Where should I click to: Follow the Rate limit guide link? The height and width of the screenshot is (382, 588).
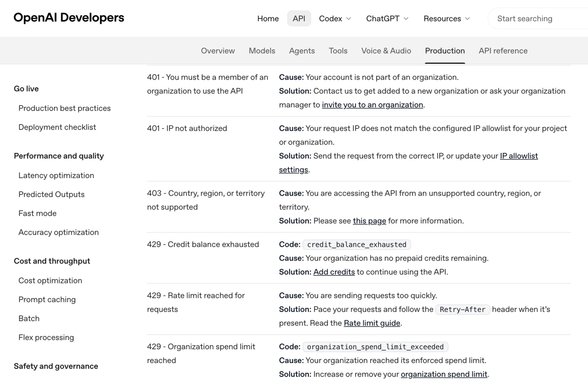point(372,323)
